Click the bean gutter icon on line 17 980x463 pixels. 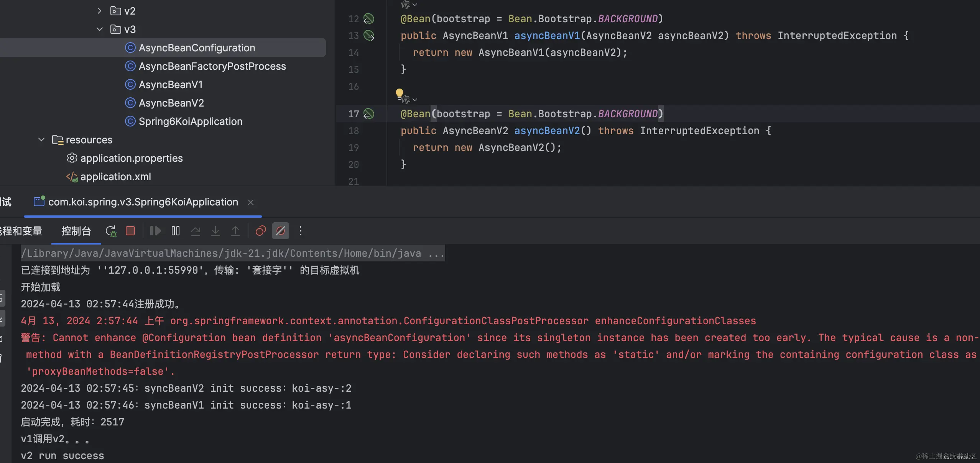point(369,114)
